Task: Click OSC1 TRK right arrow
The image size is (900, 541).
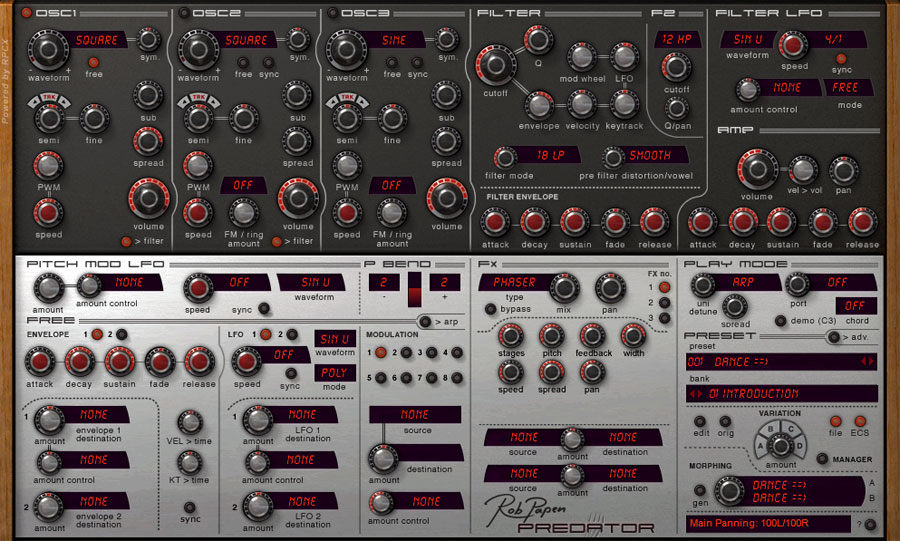Action: tap(64, 102)
